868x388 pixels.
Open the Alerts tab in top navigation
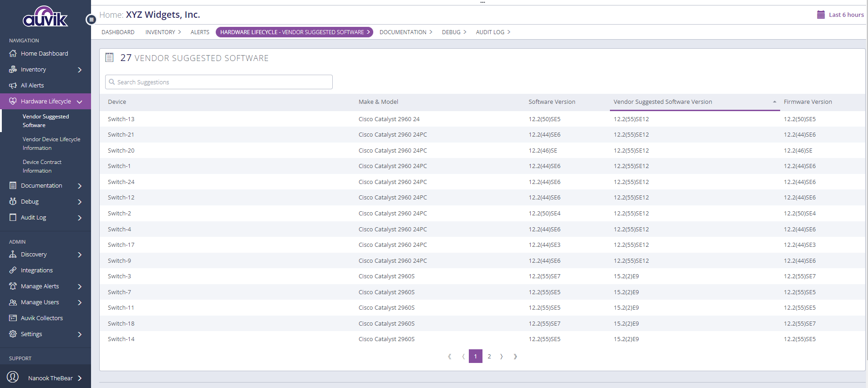pos(200,32)
